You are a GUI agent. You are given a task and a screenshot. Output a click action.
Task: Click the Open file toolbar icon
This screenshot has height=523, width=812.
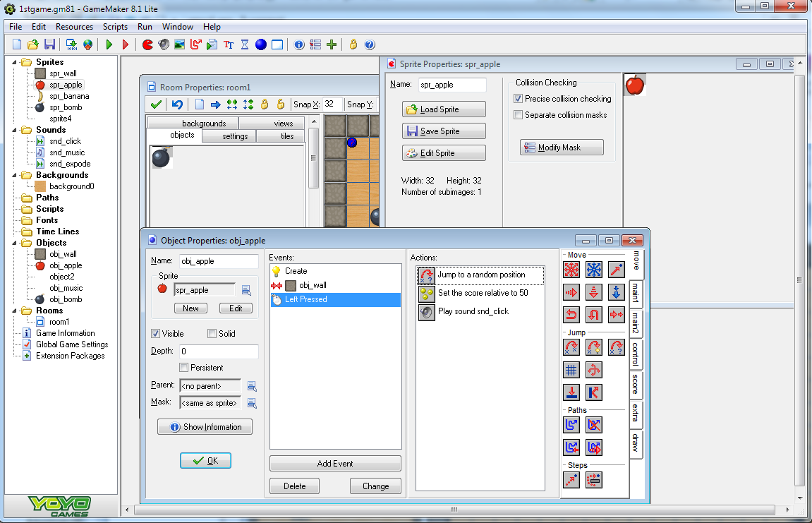32,44
